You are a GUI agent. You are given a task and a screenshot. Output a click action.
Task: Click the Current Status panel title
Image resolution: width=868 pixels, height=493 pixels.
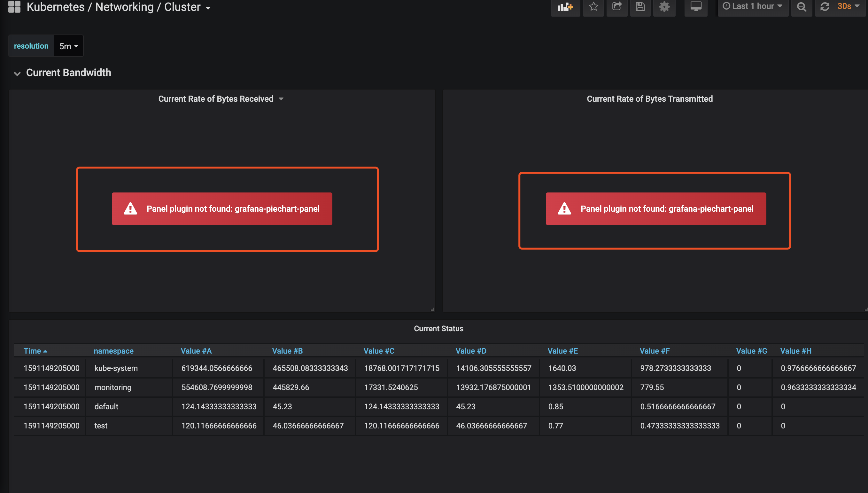click(x=438, y=328)
